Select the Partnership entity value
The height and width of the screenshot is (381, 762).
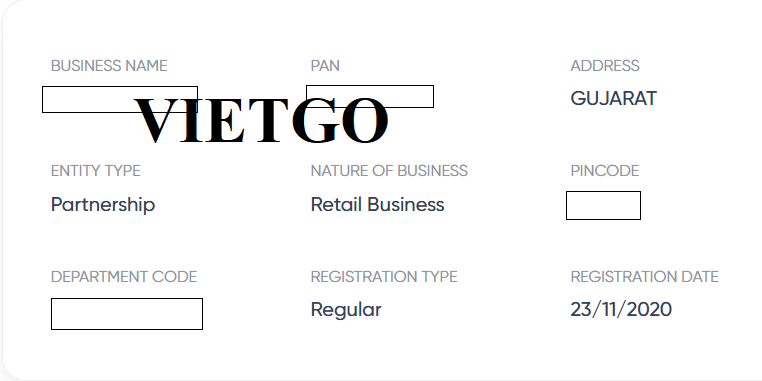[103, 205]
